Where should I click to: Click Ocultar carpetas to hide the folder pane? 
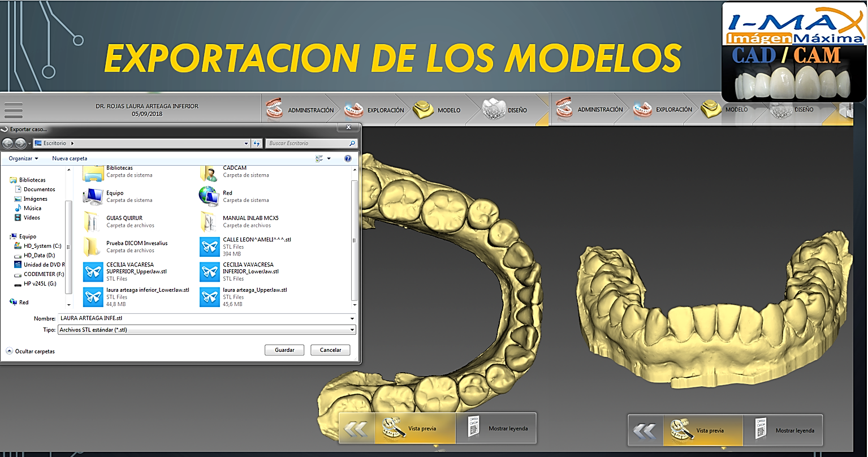31,351
